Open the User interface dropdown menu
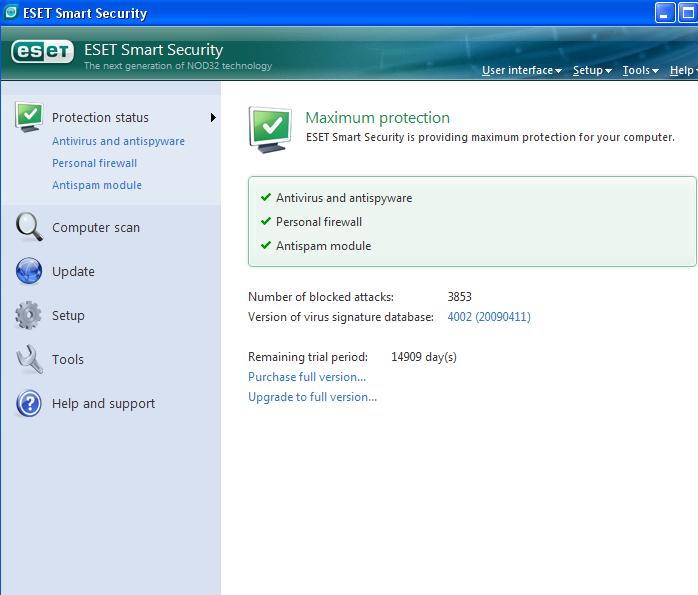 522,70
